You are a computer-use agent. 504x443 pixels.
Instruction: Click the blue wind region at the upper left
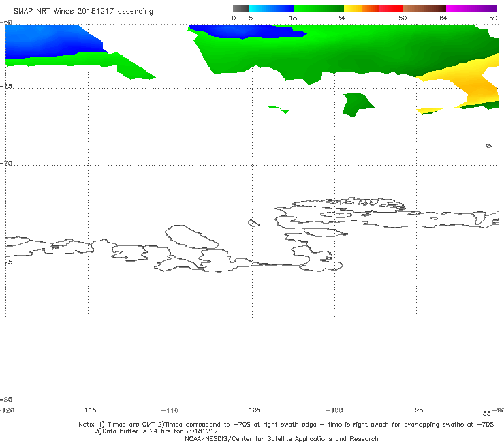pos(48,42)
